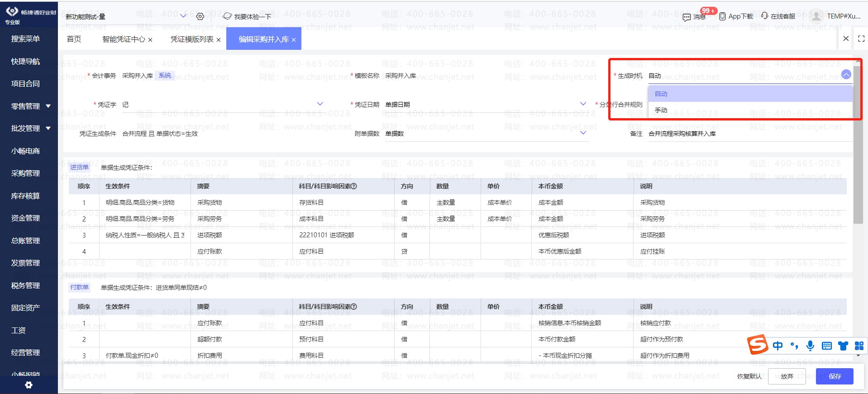The height and width of the screenshot is (394, 868).
Task: Click the vertical scrollbar of the form
Action: pyautogui.click(x=858, y=145)
